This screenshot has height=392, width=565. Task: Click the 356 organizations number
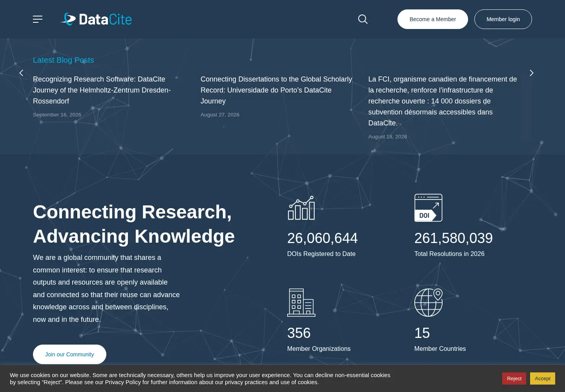[x=299, y=333]
